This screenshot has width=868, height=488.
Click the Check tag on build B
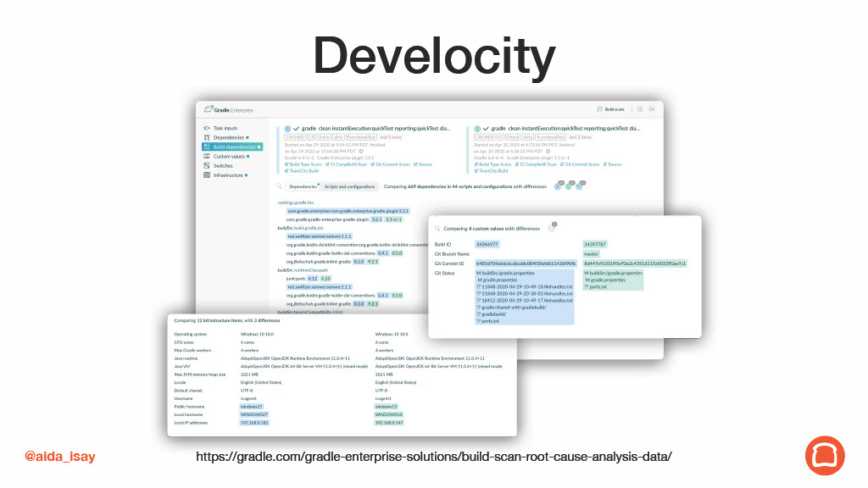click(513, 136)
